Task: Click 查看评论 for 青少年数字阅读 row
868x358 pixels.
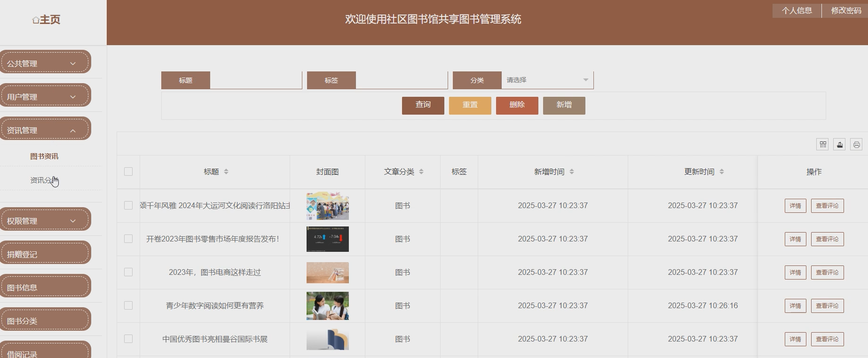Action: click(827, 306)
